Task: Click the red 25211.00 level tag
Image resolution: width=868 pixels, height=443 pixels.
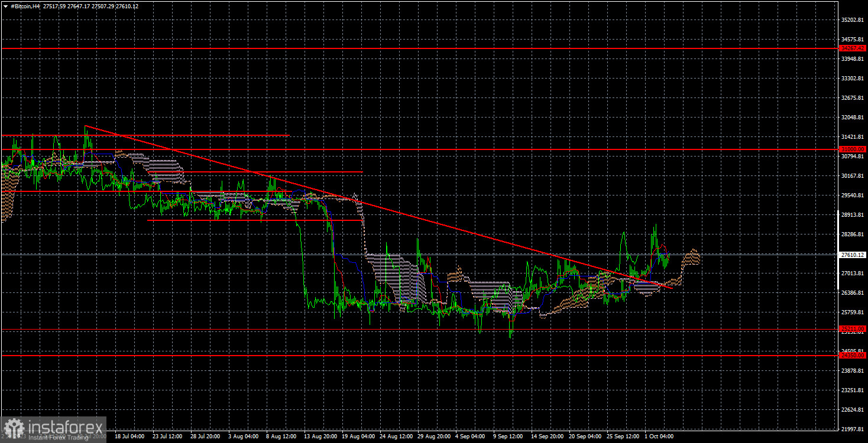Action: [853, 329]
